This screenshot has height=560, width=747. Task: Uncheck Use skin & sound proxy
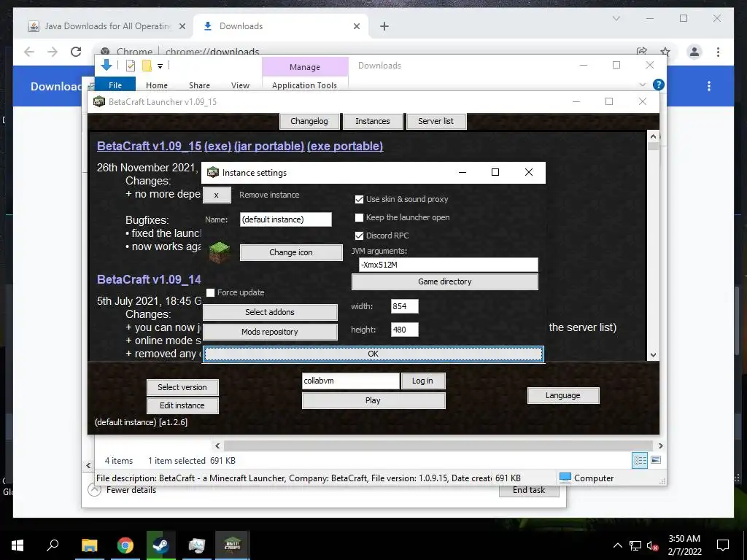[x=359, y=199]
